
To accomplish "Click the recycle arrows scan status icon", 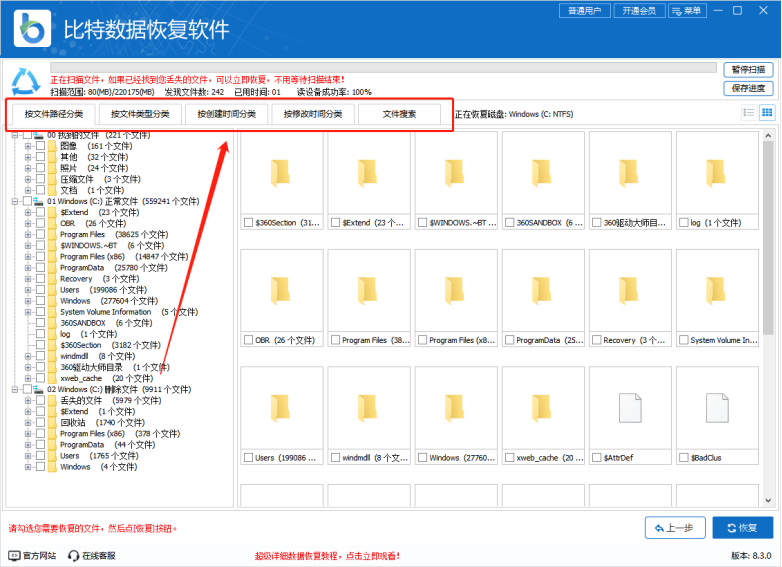I will coord(26,81).
